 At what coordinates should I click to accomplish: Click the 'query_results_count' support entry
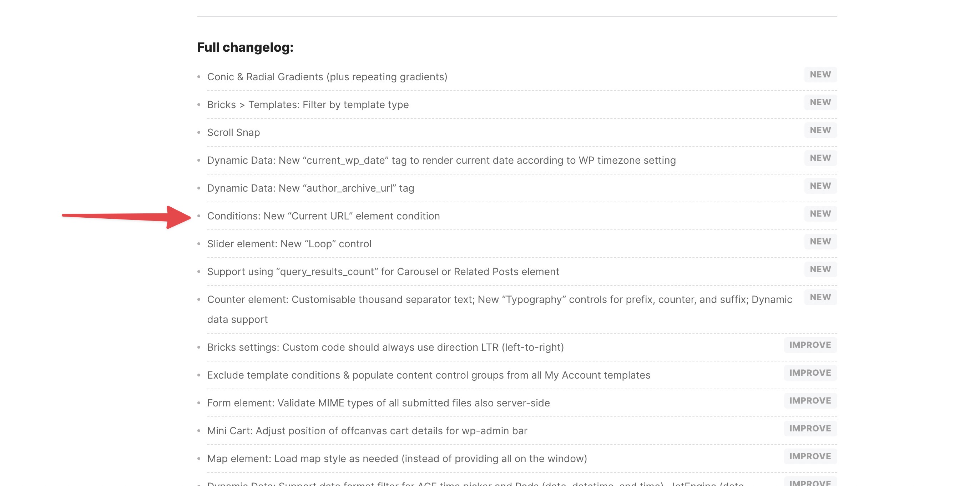click(383, 272)
